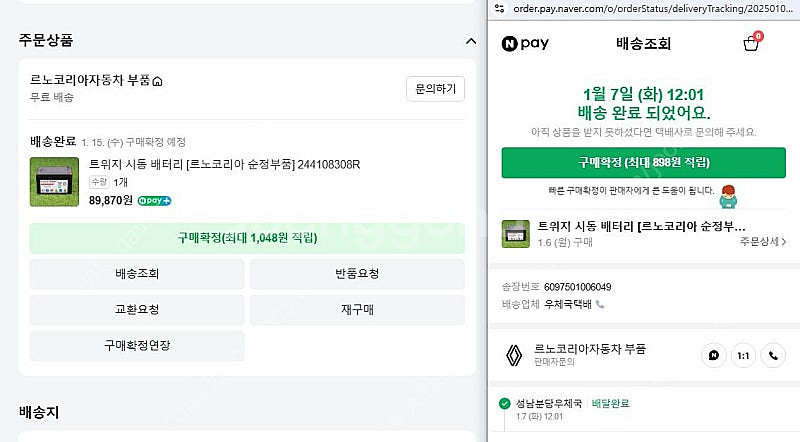Confirm purchase with 구매확정(최대 1,048원 적립) button
This screenshot has width=800, height=442.
click(x=247, y=238)
